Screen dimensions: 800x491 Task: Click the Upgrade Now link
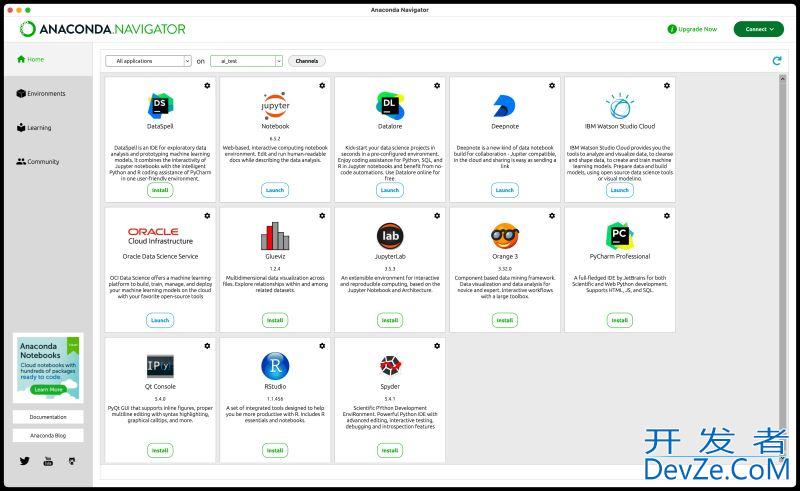[692, 29]
